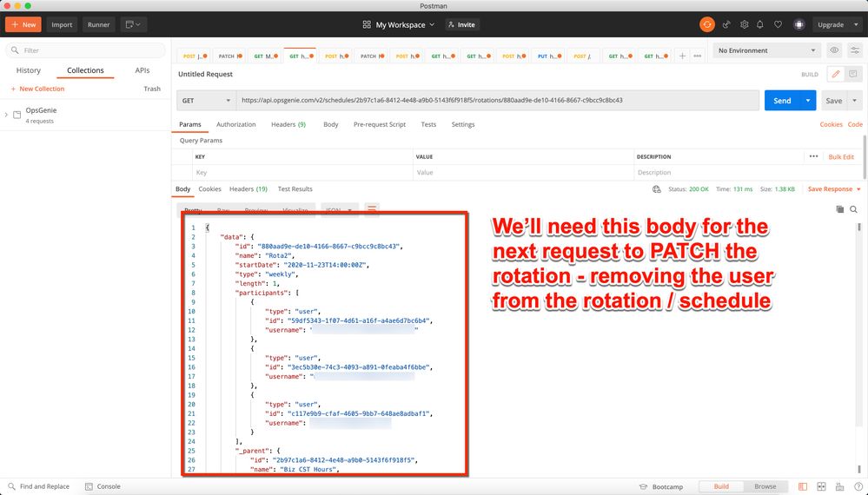Screen dimensions: 868x495
Task: Open the request Settings tab
Action: (463, 124)
